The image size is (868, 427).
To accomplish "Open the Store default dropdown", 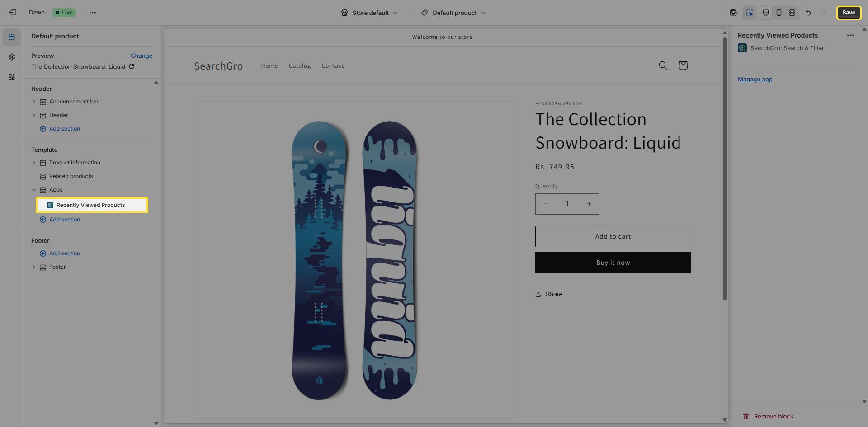I will tap(369, 13).
